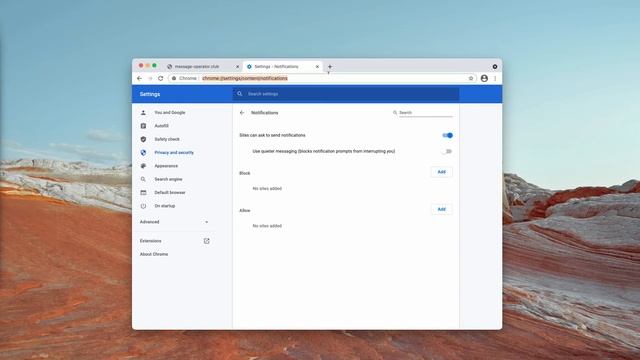640x360 pixels.
Task: Close the Settings - Notifications tab
Action: [x=317, y=67]
